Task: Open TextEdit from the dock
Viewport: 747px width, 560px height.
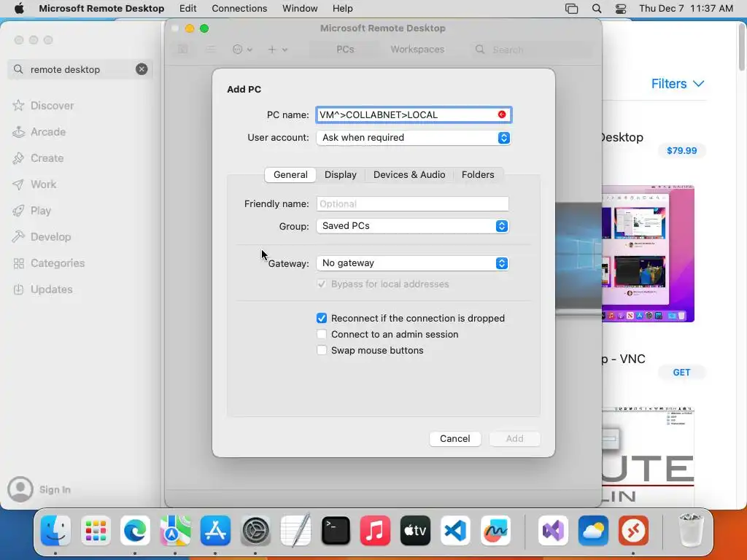Action: point(295,531)
